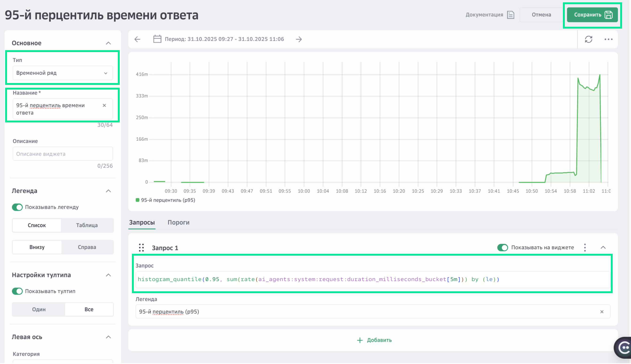Select the Таблица legend mode
This screenshot has height=364, width=631.
(87, 225)
